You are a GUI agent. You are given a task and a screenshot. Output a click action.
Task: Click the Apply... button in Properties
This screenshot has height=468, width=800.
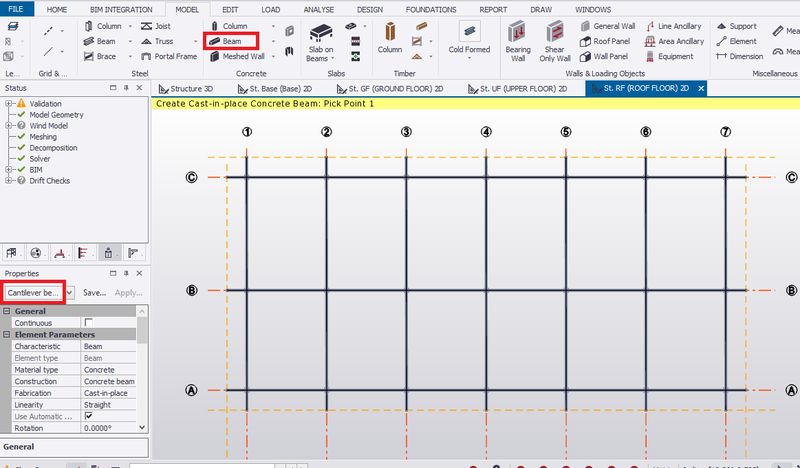[128, 293]
